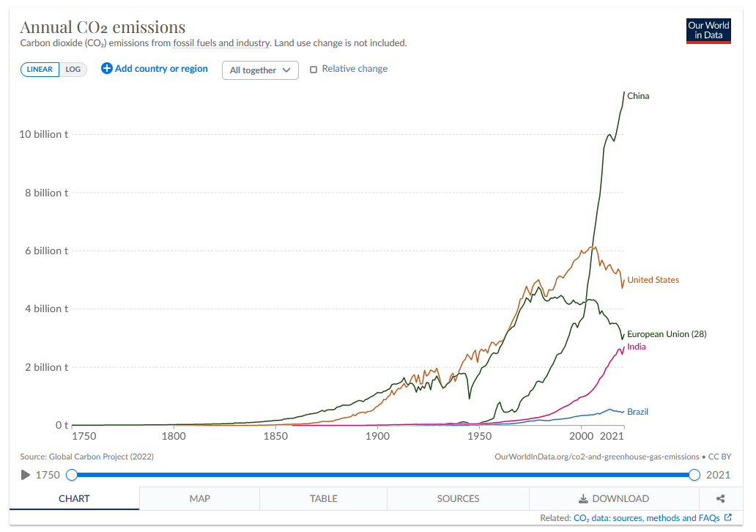
Task: Switch to LINEAR scale
Action: pos(40,70)
